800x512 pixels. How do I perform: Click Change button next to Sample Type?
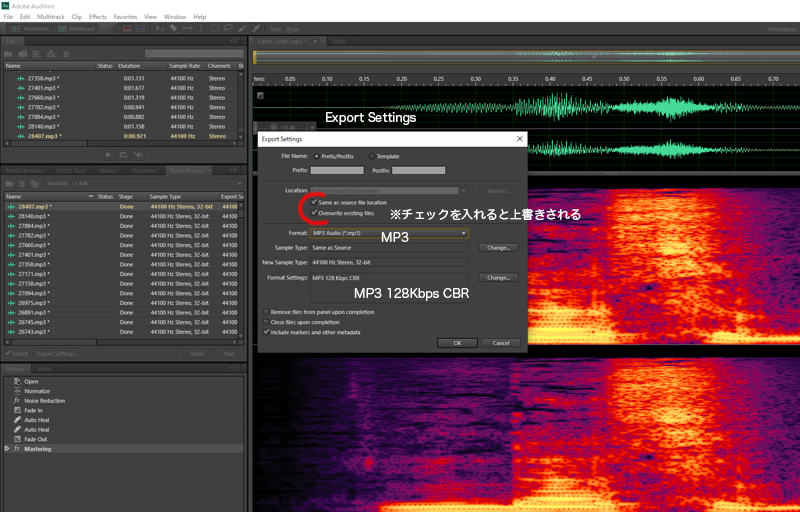[498, 248]
